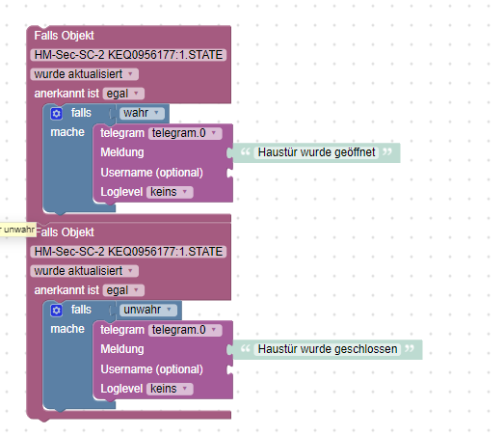Select the second 'Falls Objekt' block header
Image resolution: width=504 pixels, height=435 pixels.
64,232
